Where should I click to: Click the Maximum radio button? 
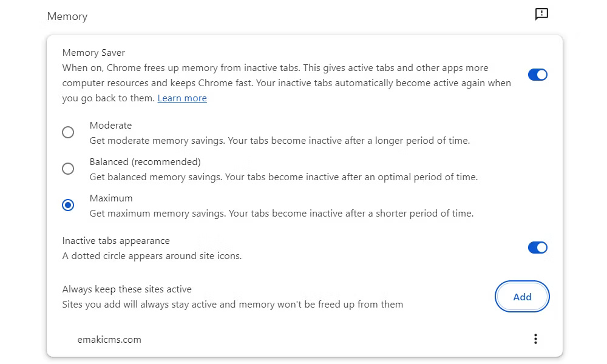point(68,205)
